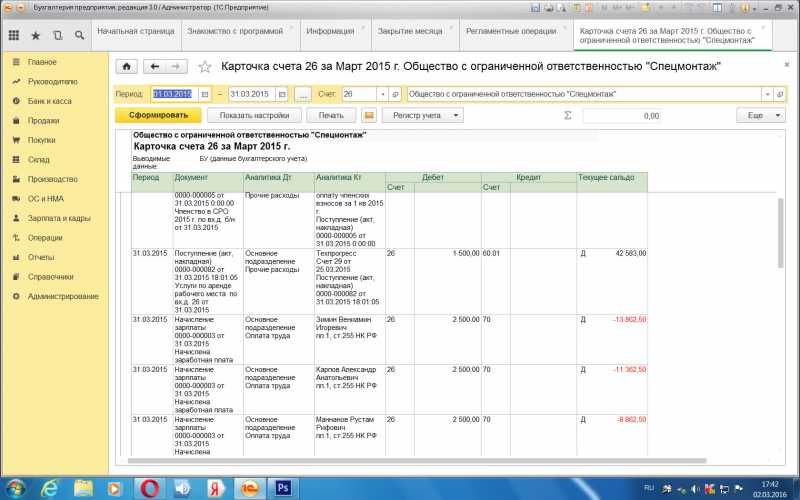Open the Производство section
Screen dimensions: 800x500
point(53,179)
